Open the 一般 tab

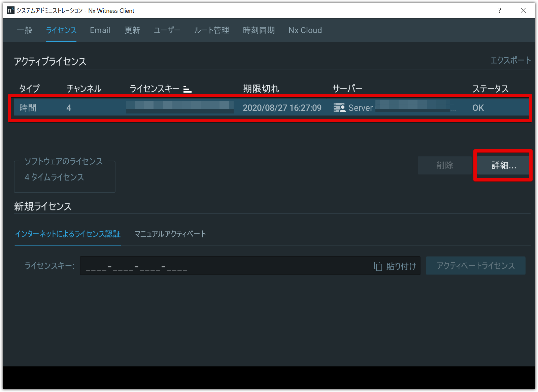25,30
